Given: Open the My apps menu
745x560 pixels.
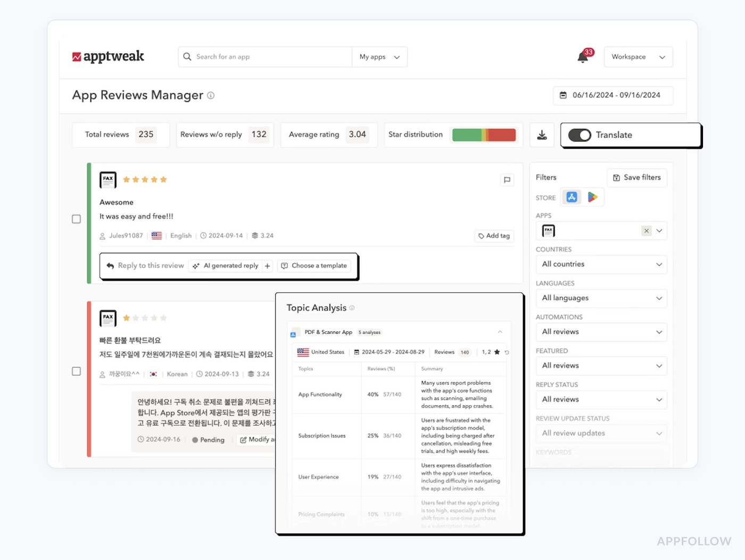Looking at the screenshot, I should point(379,56).
